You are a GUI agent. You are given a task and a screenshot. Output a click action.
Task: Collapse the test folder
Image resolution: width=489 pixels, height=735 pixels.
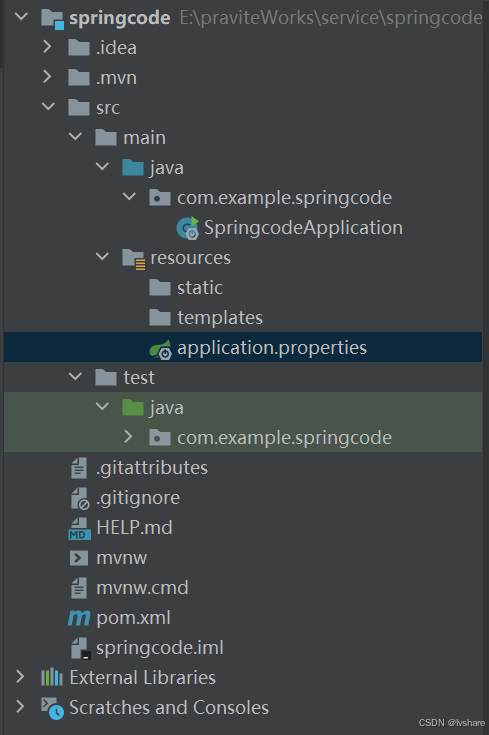pyautogui.click(x=75, y=377)
